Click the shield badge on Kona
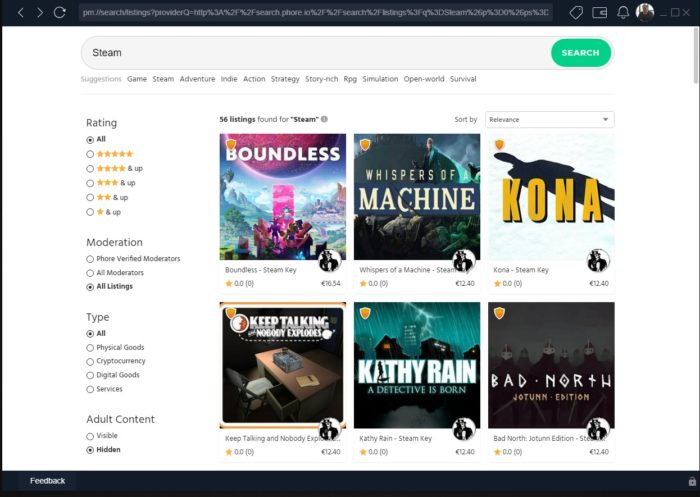The width and height of the screenshot is (700, 497). [x=500, y=144]
